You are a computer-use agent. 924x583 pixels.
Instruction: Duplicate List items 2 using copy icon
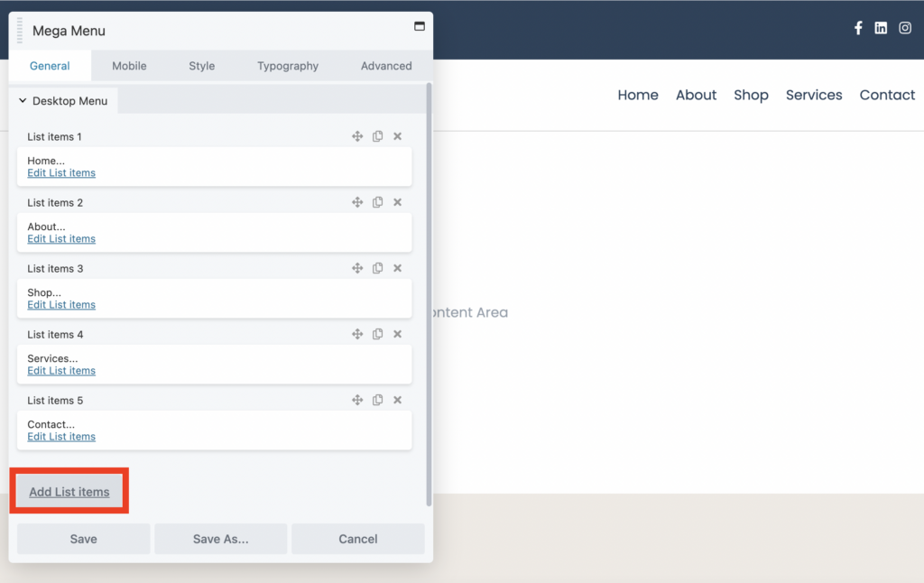pyautogui.click(x=377, y=202)
